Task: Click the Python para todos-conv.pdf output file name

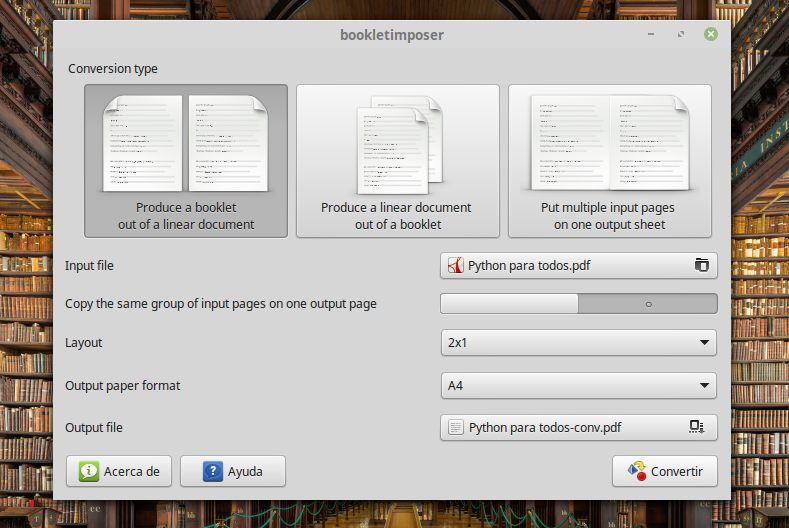Action: [x=545, y=428]
